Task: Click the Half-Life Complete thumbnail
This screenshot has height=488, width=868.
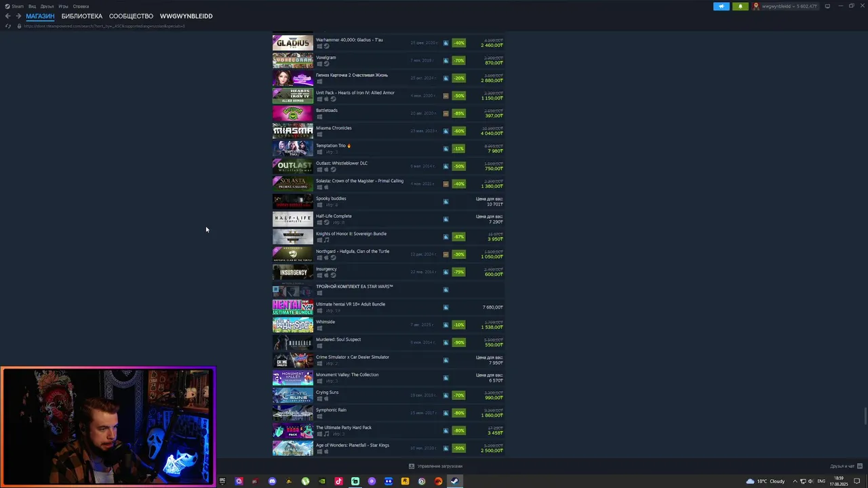Action: coord(293,219)
